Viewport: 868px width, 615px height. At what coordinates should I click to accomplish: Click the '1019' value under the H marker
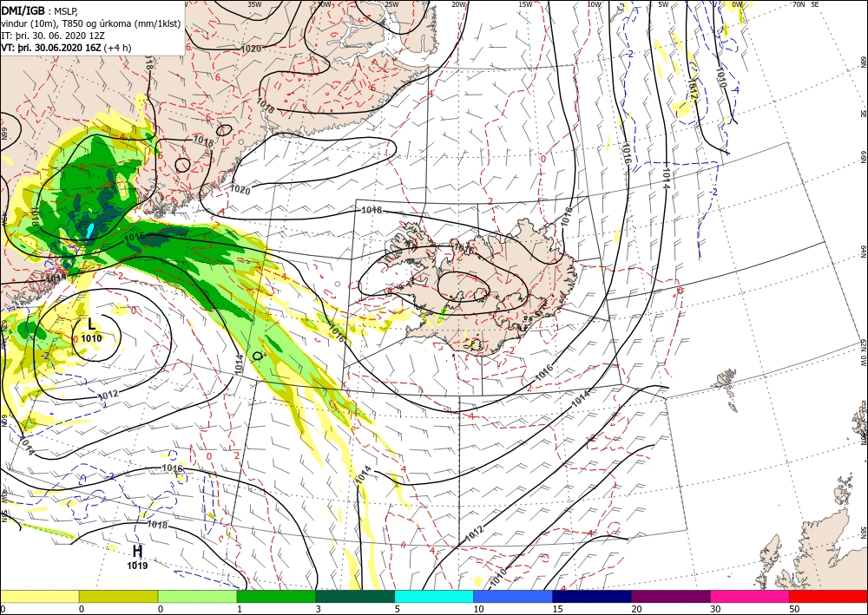137,566
